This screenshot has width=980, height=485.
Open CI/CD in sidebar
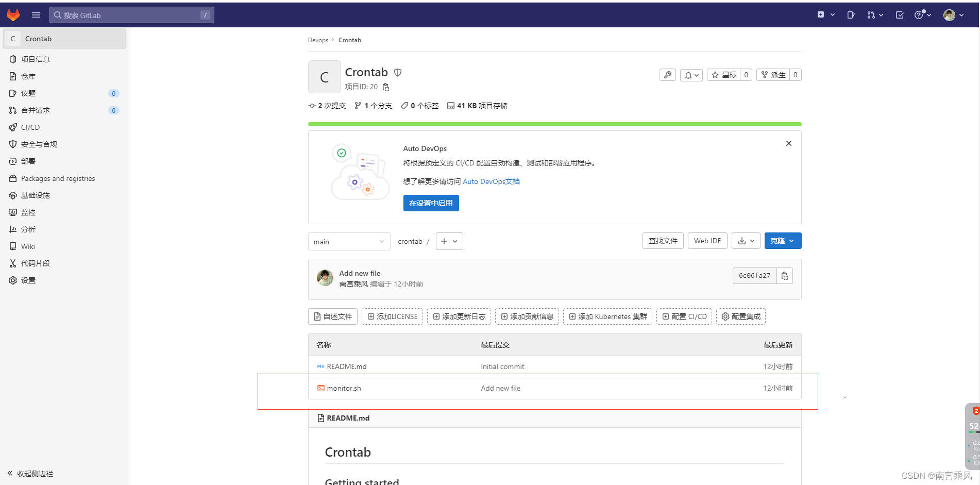click(64, 127)
